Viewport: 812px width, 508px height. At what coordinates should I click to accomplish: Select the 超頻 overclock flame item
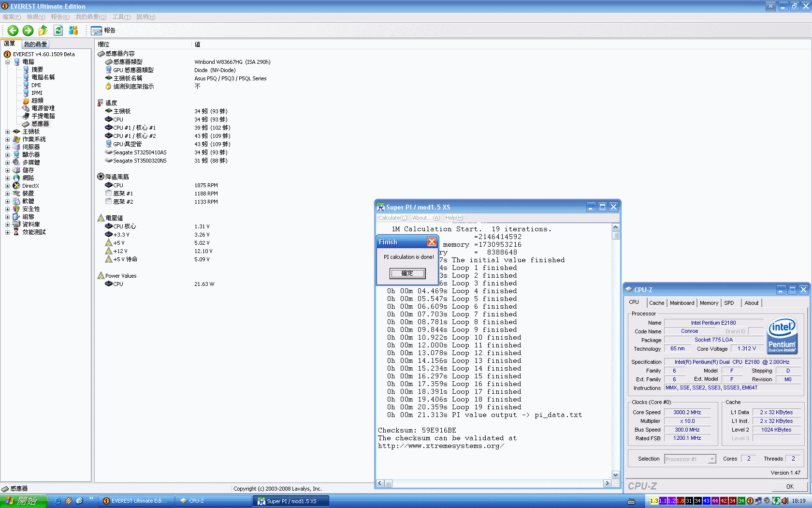(x=37, y=101)
